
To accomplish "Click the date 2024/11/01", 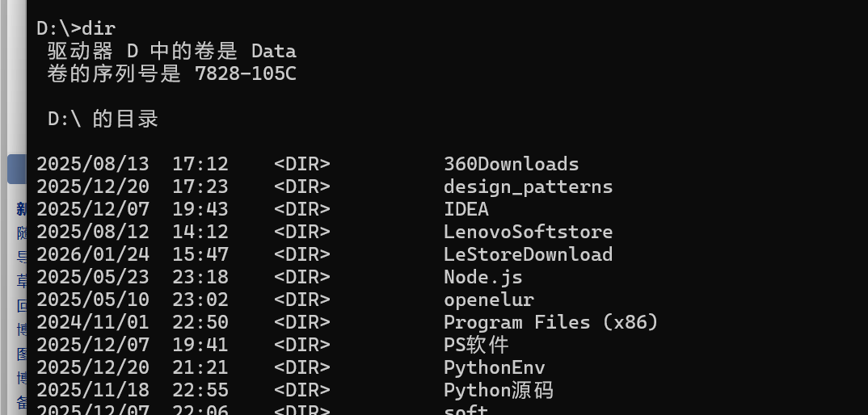I will (92, 322).
